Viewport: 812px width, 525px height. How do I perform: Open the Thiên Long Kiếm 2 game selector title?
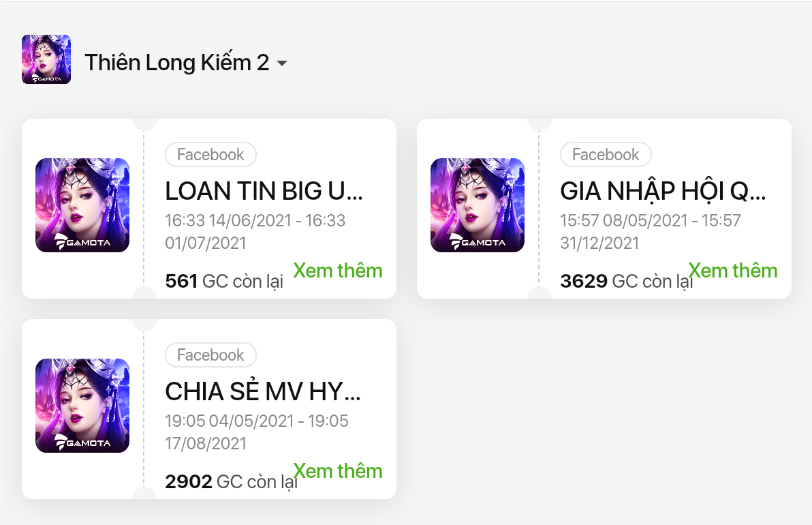click(177, 63)
